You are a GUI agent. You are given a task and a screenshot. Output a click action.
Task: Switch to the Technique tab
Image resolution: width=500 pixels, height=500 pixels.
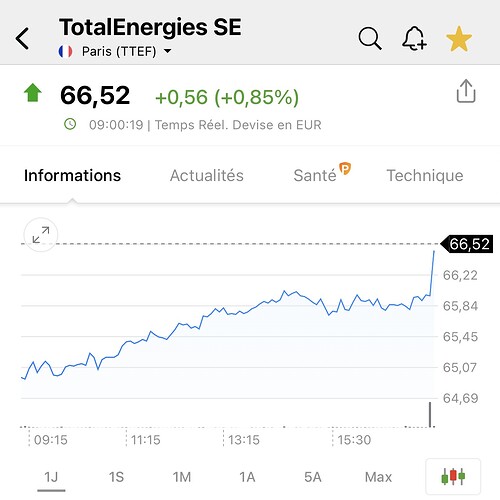point(425,176)
